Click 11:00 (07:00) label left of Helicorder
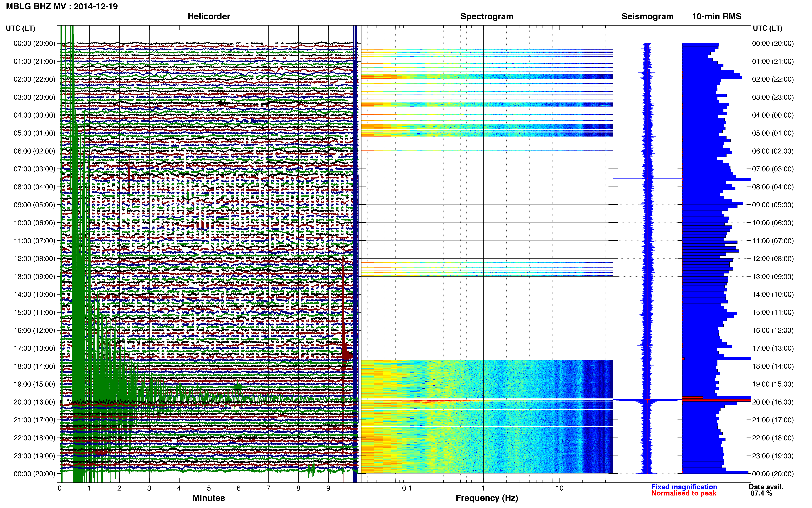 [x=34, y=241]
